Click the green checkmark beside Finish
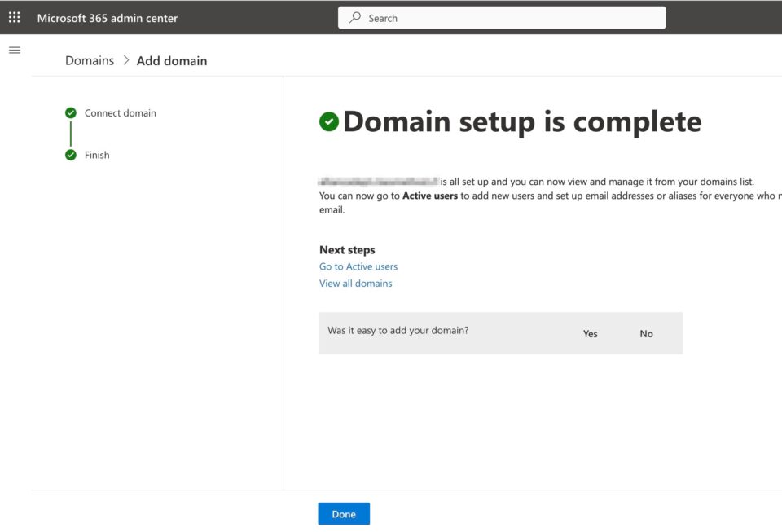Image resolution: width=782 pixels, height=532 pixels. pos(71,155)
